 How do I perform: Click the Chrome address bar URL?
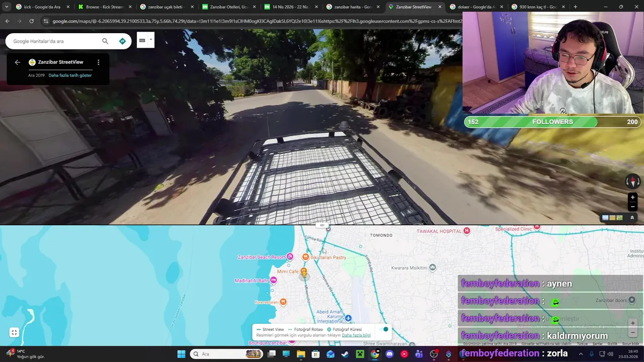tap(257, 21)
